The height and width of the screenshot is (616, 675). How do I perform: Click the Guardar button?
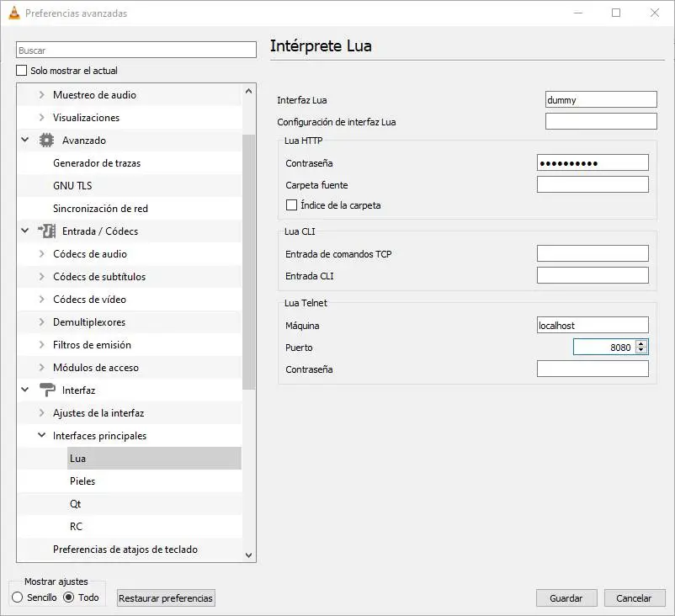(x=566, y=598)
